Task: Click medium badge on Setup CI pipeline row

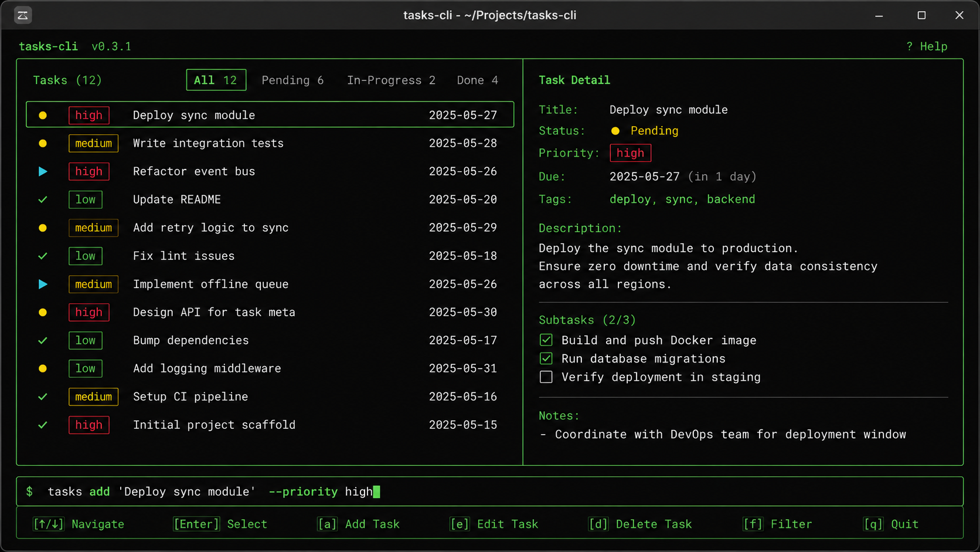Action: tap(93, 397)
